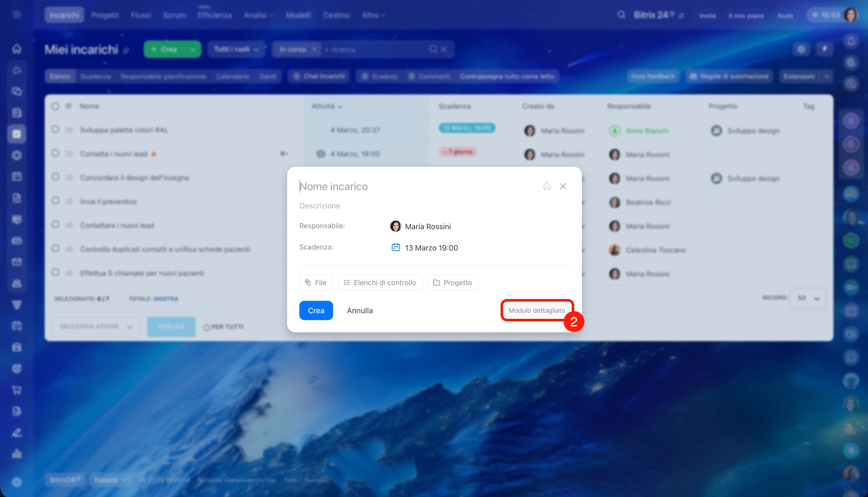The width and height of the screenshot is (868, 497).
Task: Open the home icon in left sidebar
Action: [x=17, y=49]
